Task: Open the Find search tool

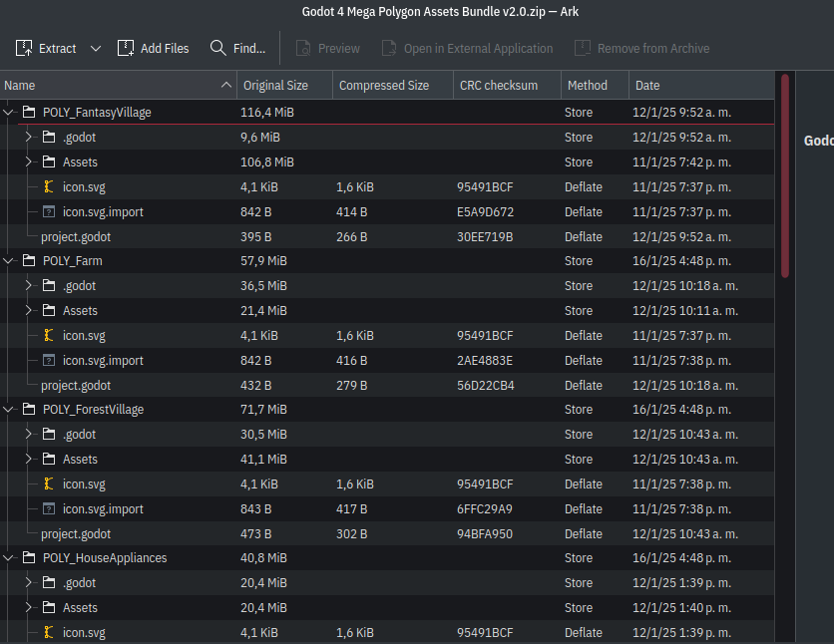Action: click(x=237, y=49)
